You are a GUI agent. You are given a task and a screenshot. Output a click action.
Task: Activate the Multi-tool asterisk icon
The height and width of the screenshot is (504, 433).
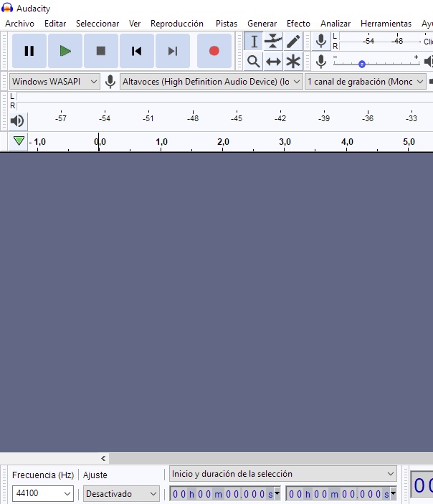pyautogui.click(x=293, y=61)
